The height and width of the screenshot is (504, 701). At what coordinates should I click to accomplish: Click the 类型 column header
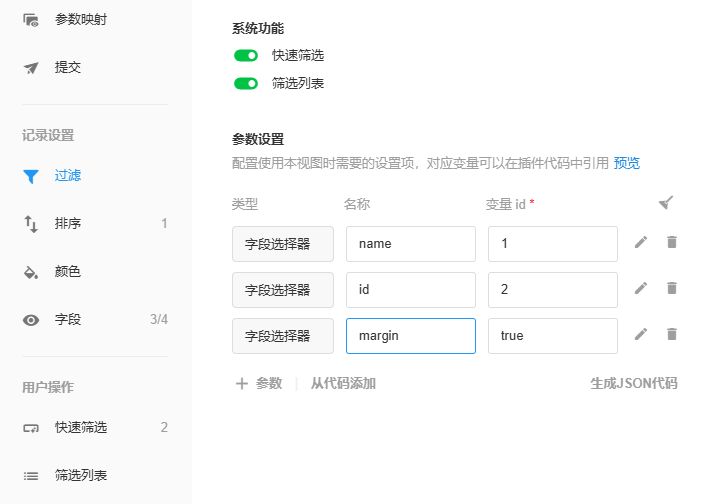tap(245, 204)
